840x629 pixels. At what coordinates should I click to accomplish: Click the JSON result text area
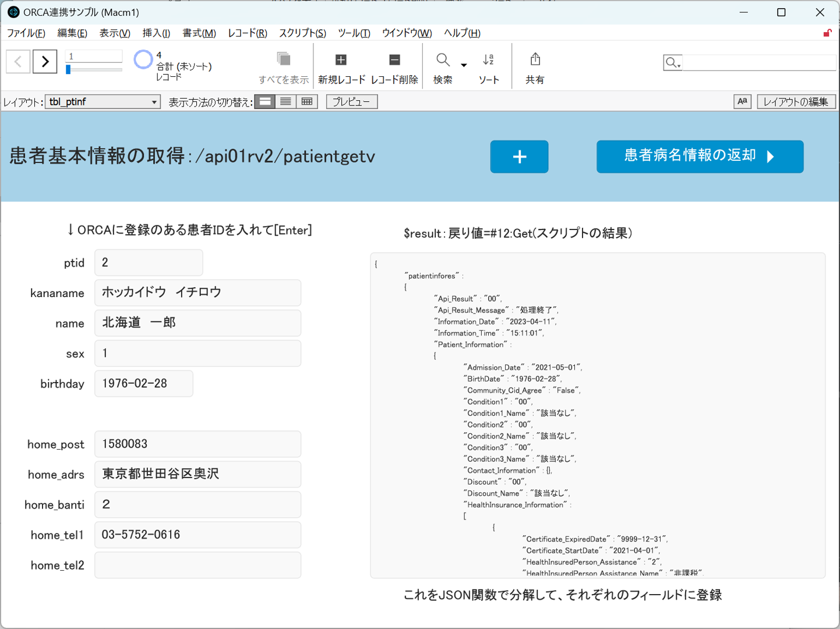pos(598,415)
